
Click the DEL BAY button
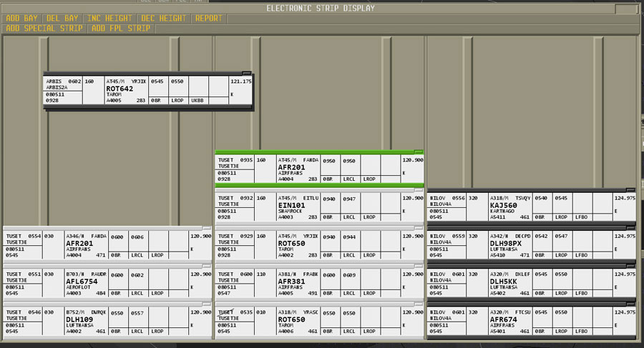[x=62, y=19]
